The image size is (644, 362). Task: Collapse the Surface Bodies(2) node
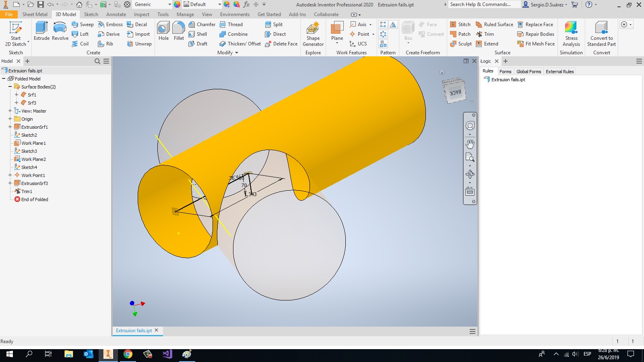click(10, 87)
